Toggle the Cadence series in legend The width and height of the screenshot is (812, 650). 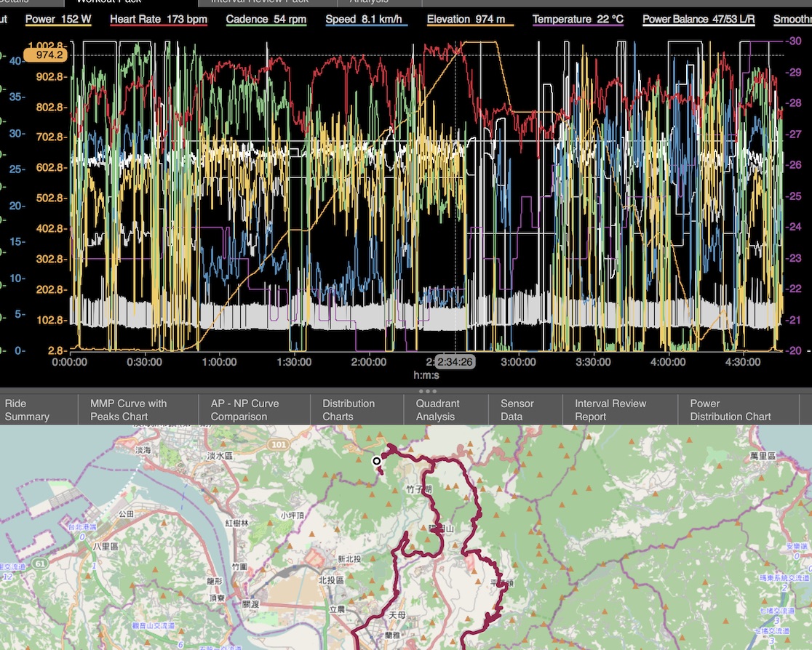pyautogui.click(x=266, y=20)
